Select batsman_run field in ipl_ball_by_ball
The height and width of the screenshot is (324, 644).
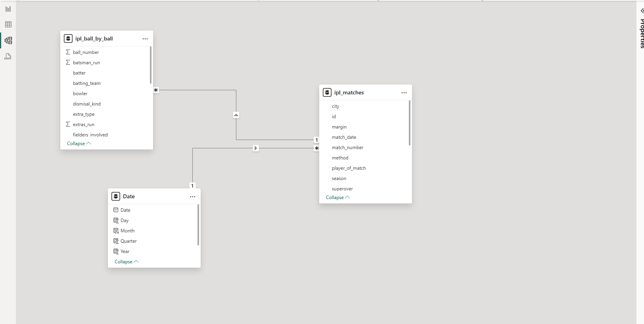click(x=86, y=63)
